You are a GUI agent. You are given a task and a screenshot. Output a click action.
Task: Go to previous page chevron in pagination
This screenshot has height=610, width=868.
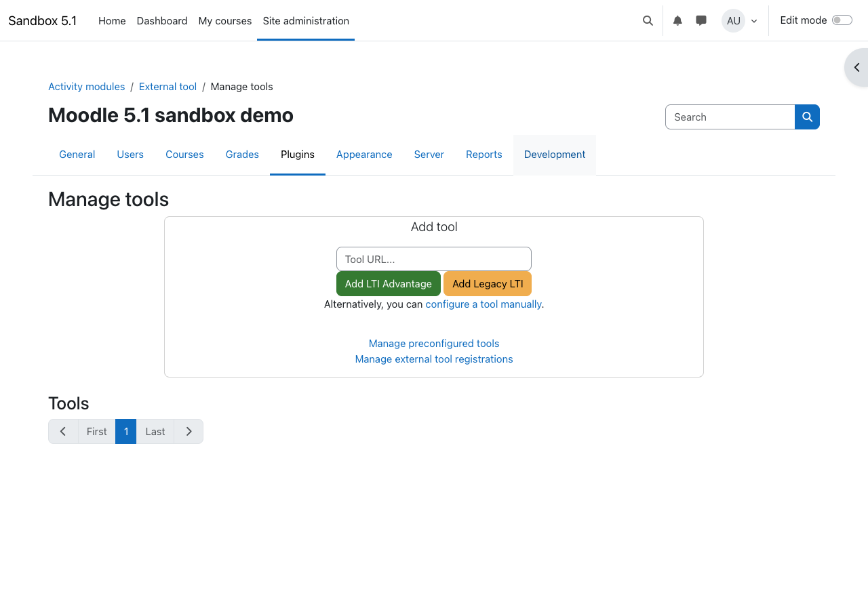click(x=63, y=432)
